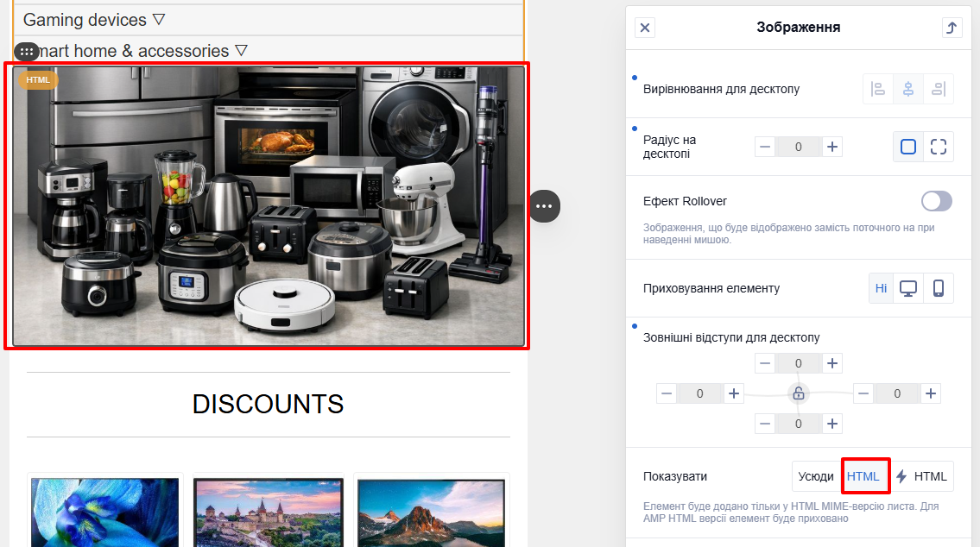This screenshot has height=547, width=980.
Task: Close the Зображення settings panel
Action: coord(645,28)
